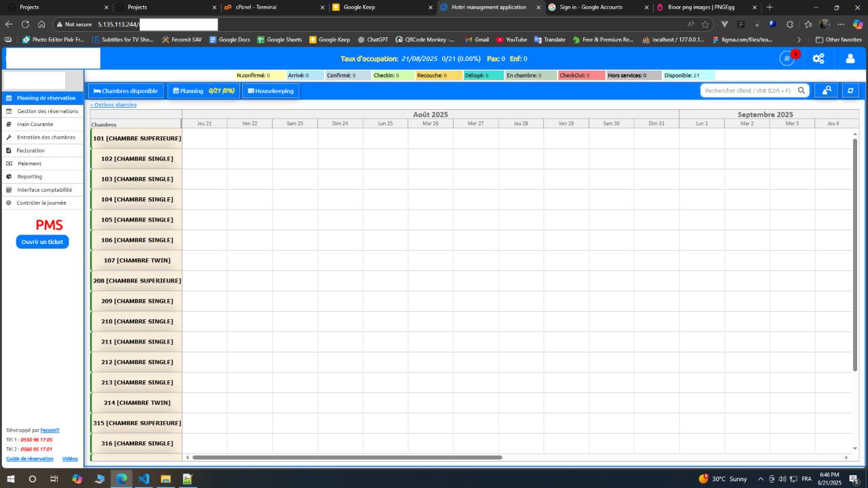The image size is (868, 488).
Task: Click the Ouvrir un ticket button
Action: 42,242
